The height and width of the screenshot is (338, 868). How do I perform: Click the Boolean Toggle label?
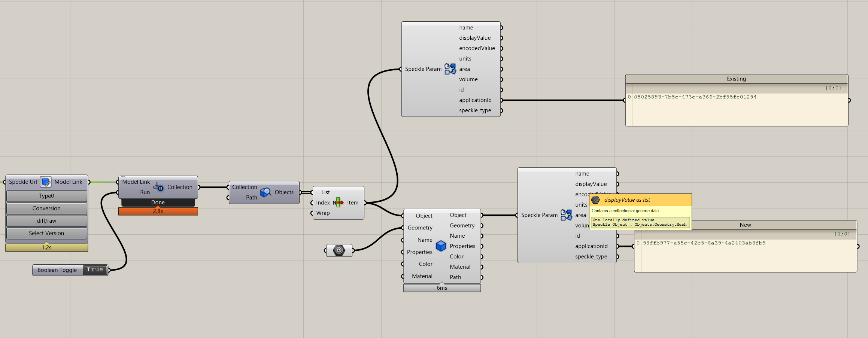[x=57, y=270]
